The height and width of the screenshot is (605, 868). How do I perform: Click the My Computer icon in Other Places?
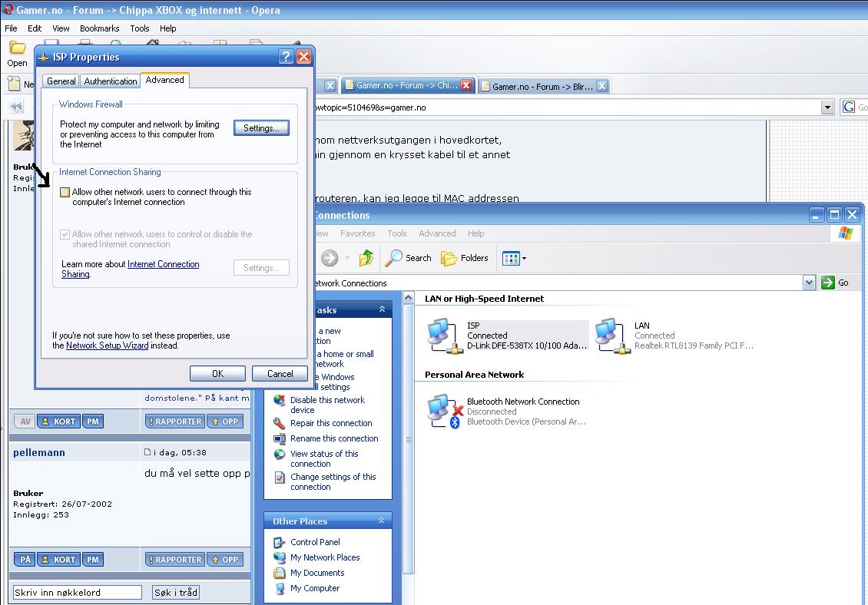(280, 588)
